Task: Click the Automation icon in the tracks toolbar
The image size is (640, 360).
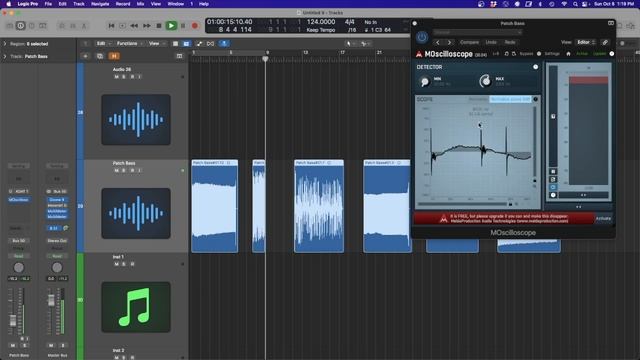Action: click(199, 43)
